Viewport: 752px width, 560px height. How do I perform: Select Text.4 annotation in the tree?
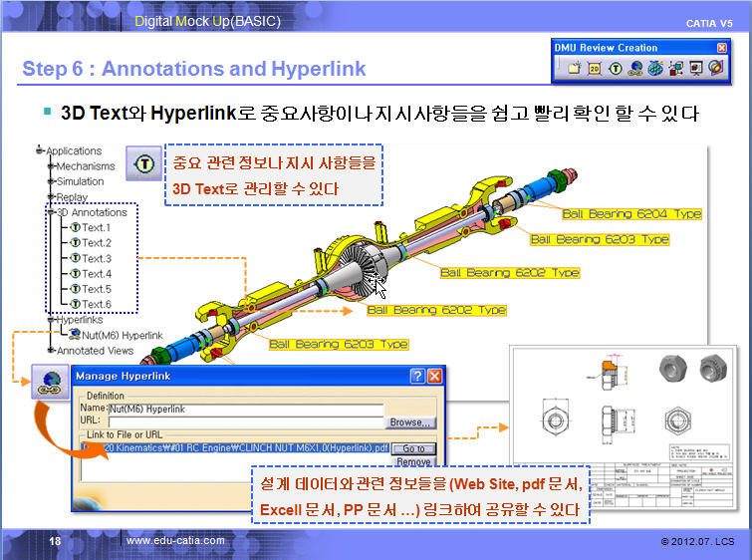[x=96, y=274]
